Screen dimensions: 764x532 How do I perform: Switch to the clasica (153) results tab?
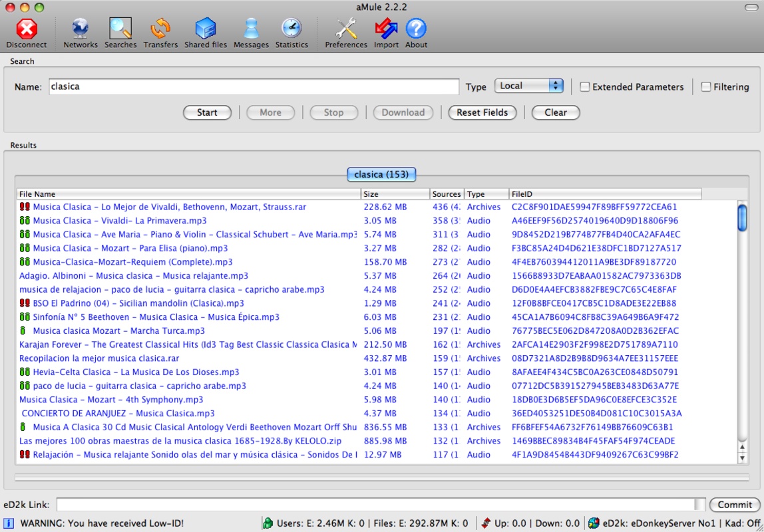[381, 174]
